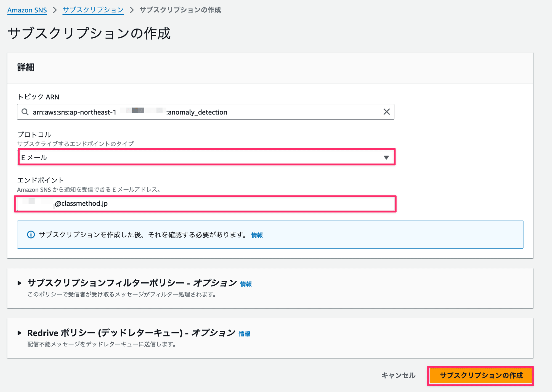Click the エンドポイント field label
Screen dimensions: 552x392
(41, 180)
